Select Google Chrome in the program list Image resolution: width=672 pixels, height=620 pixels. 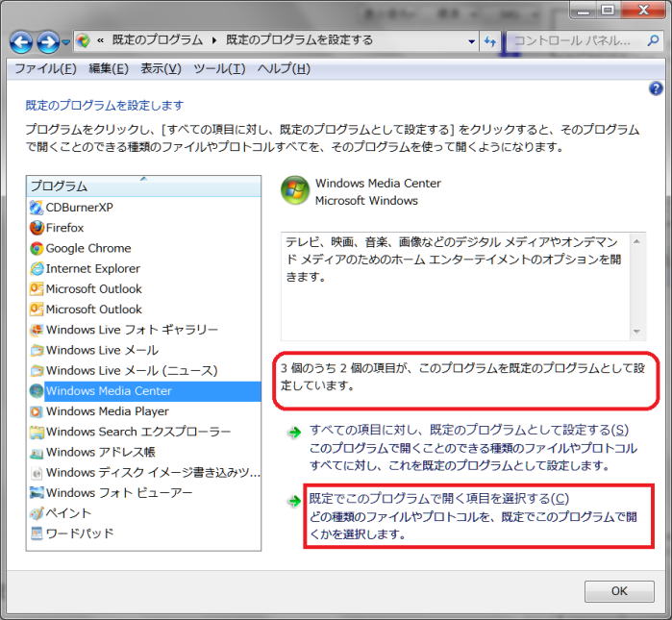(x=143, y=248)
